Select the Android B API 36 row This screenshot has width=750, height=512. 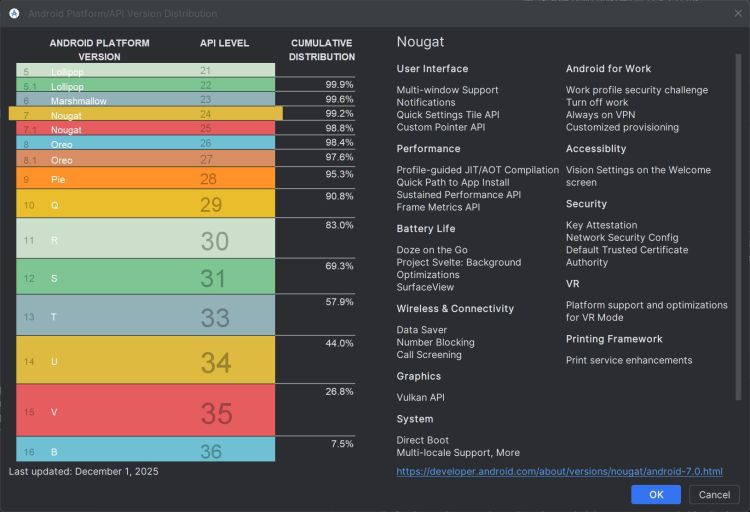pyautogui.click(x=145, y=451)
